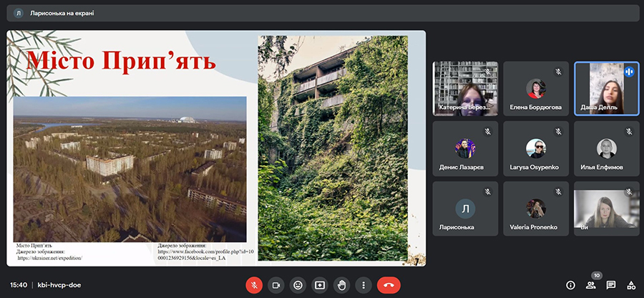Open chat with everyone icon

pos(611,285)
